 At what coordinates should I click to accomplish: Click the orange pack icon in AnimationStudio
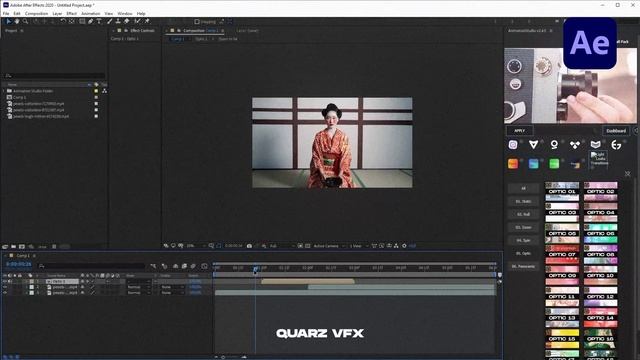click(513, 164)
